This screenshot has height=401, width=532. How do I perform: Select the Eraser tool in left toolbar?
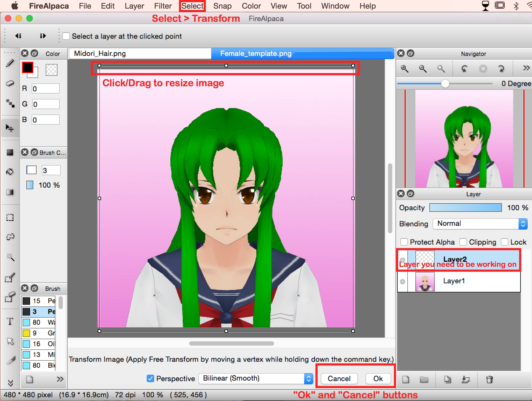[10, 83]
